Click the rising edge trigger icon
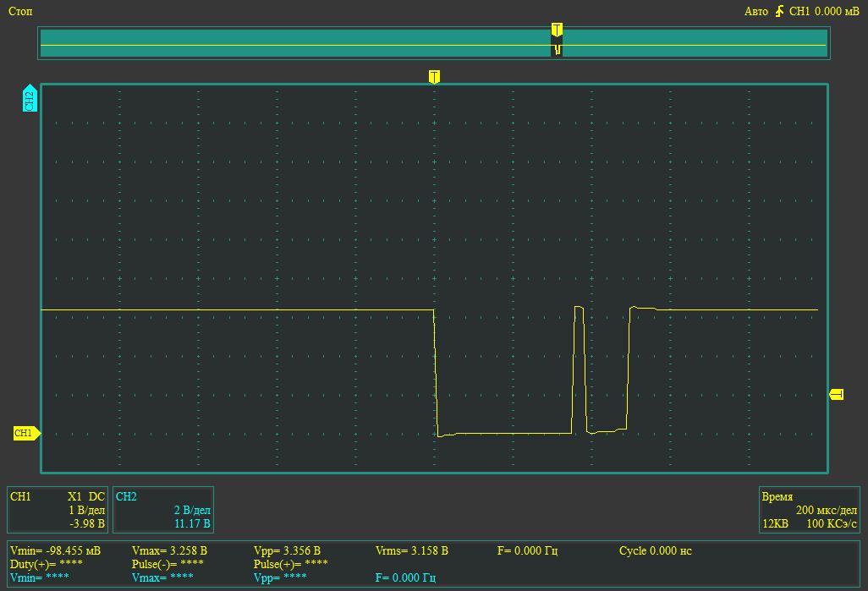Viewport: 868px width, 591px height. tap(779, 11)
